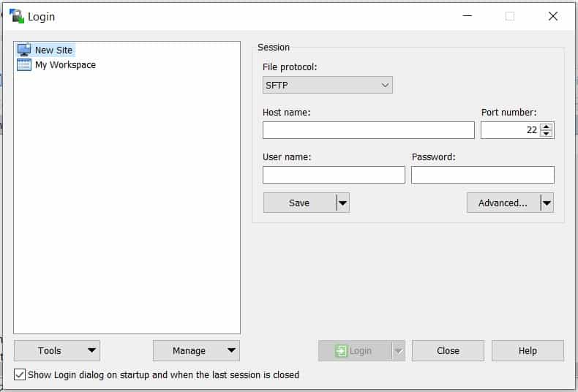578x392 pixels.
Task: Click the New Site monitor icon
Action: point(24,50)
